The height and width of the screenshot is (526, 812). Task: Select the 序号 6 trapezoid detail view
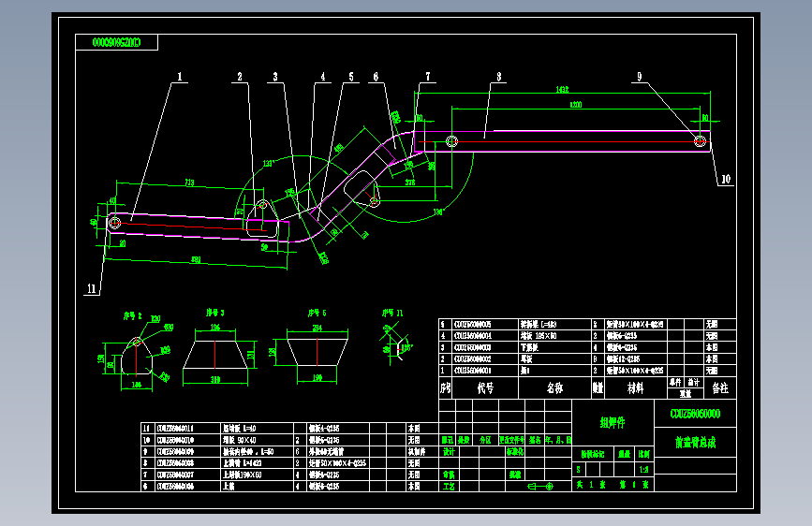coord(317,352)
